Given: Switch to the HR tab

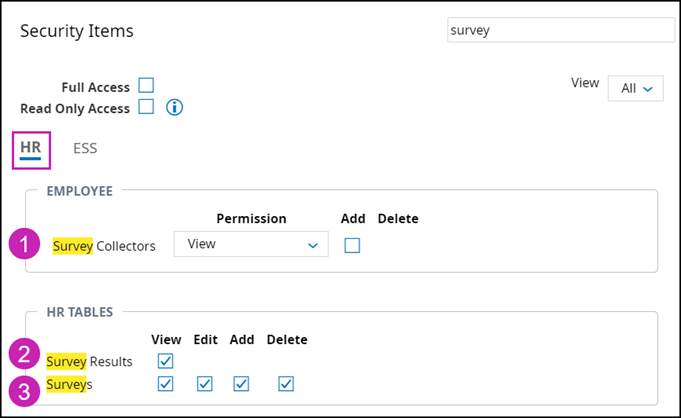Looking at the screenshot, I should (31, 148).
